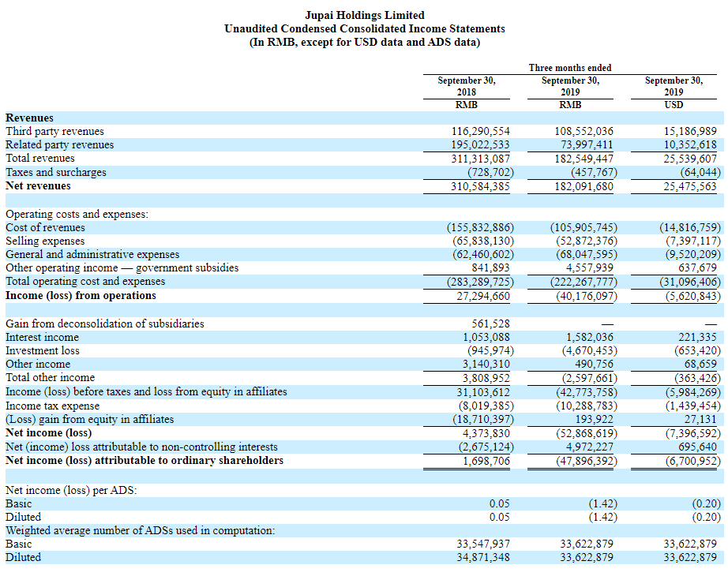Viewport: 728px width, 576px height.
Task: Select the "Cost of revenues" label
Action: click(45, 227)
